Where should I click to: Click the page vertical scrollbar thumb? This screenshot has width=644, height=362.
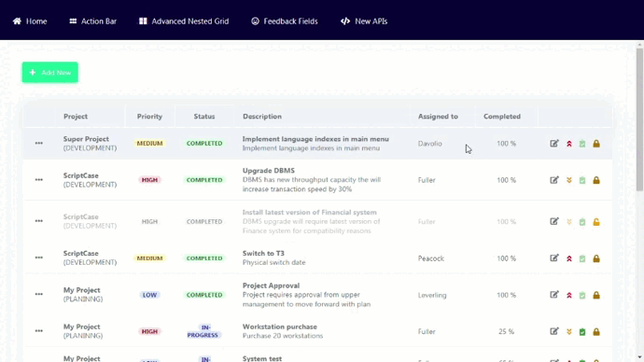coord(639,119)
